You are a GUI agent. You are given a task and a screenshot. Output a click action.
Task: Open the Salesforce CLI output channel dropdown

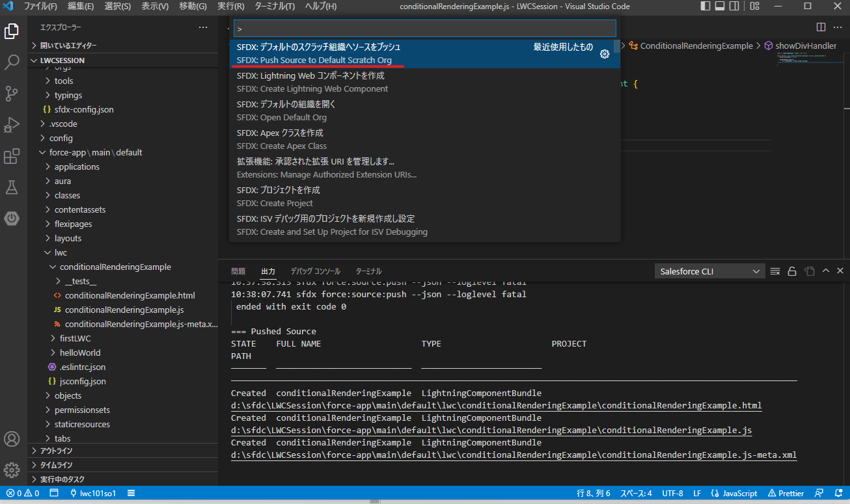coord(709,271)
